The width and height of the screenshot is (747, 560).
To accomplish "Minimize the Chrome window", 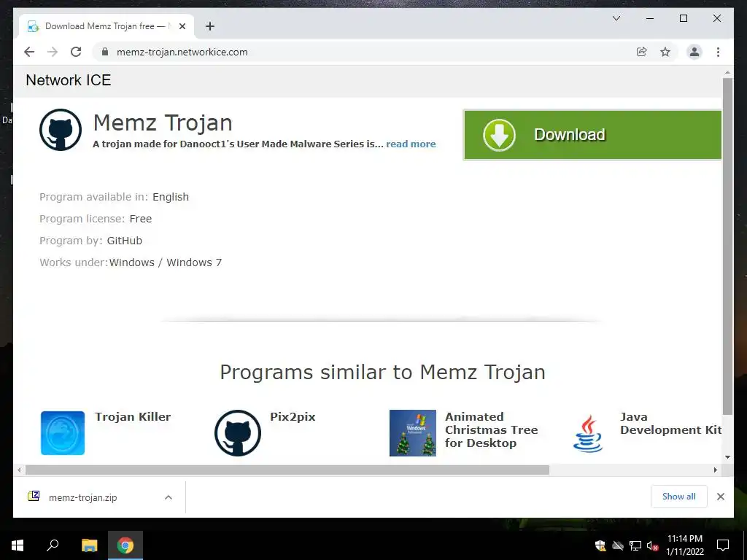I will point(650,18).
